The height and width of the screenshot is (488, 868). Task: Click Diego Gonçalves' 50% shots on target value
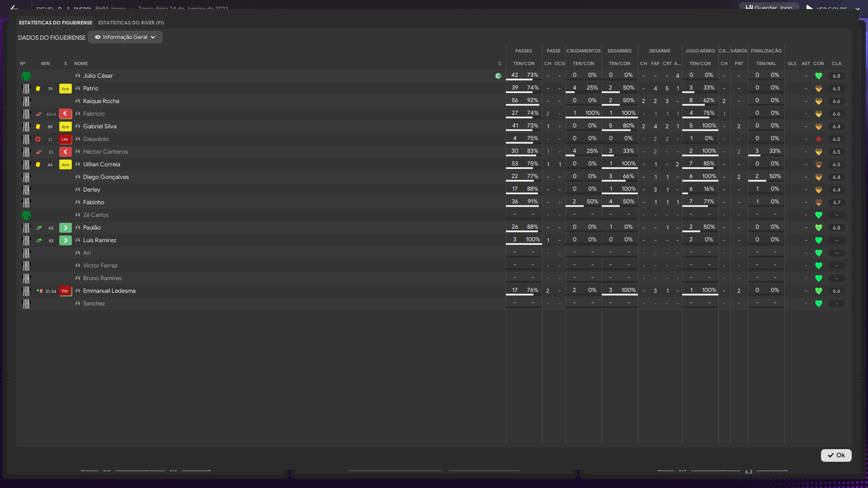click(x=775, y=176)
